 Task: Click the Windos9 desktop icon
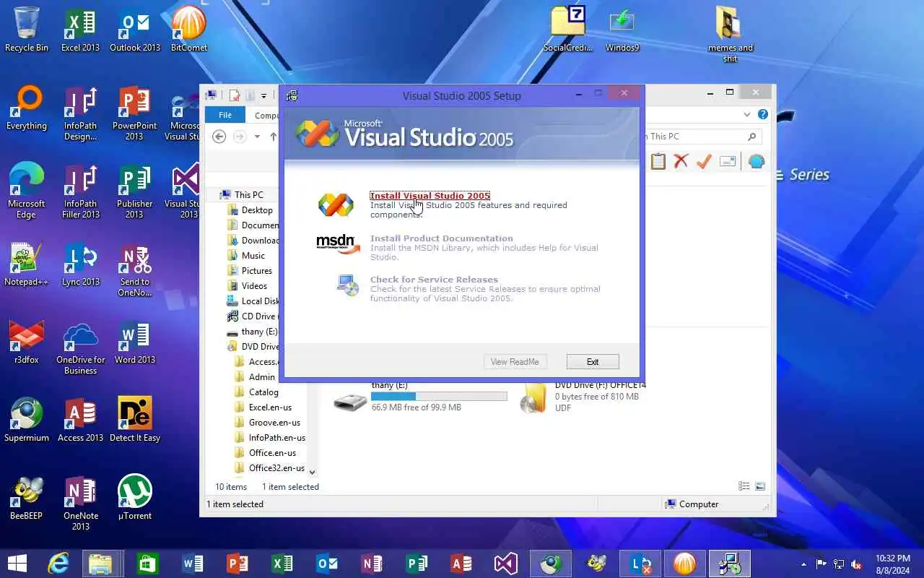[x=622, y=30]
